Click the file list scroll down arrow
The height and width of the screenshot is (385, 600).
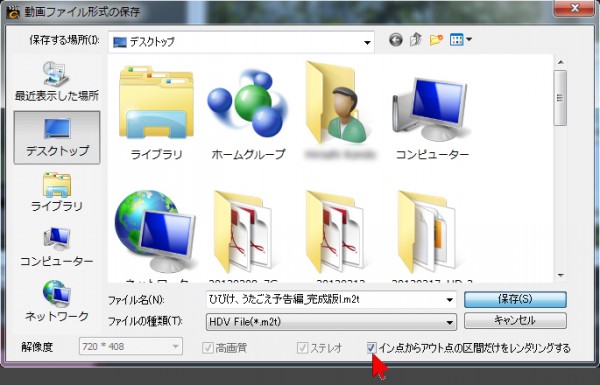561,276
